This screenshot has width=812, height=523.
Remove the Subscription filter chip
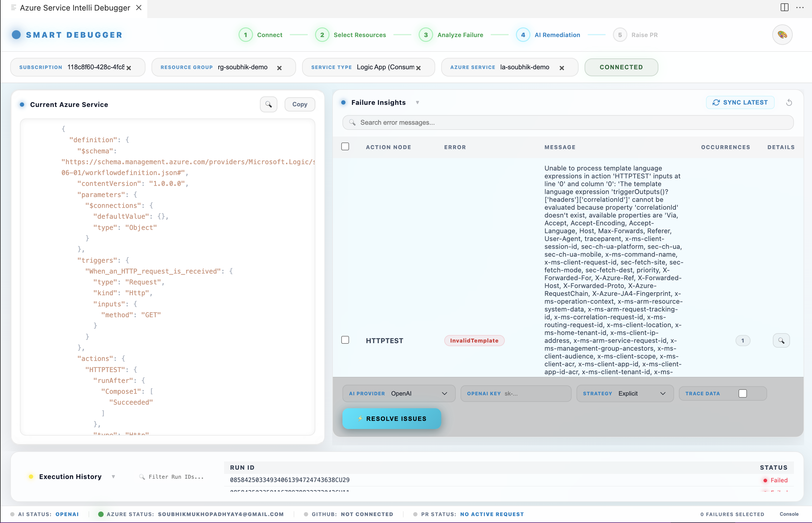click(x=129, y=68)
